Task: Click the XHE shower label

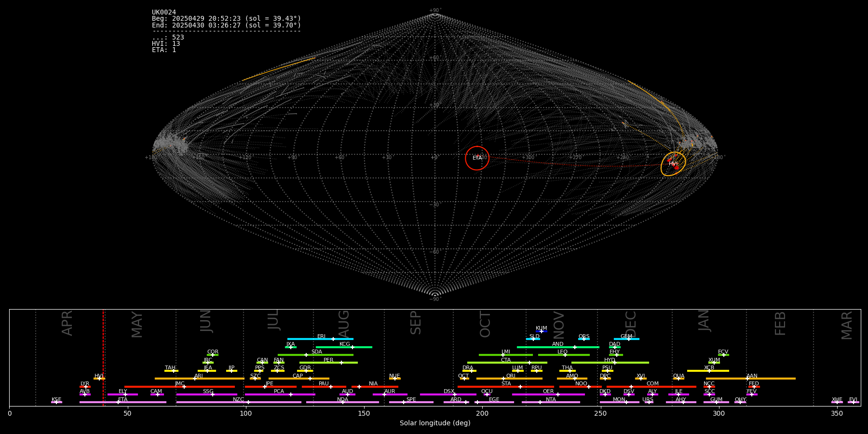Action: click(837, 400)
